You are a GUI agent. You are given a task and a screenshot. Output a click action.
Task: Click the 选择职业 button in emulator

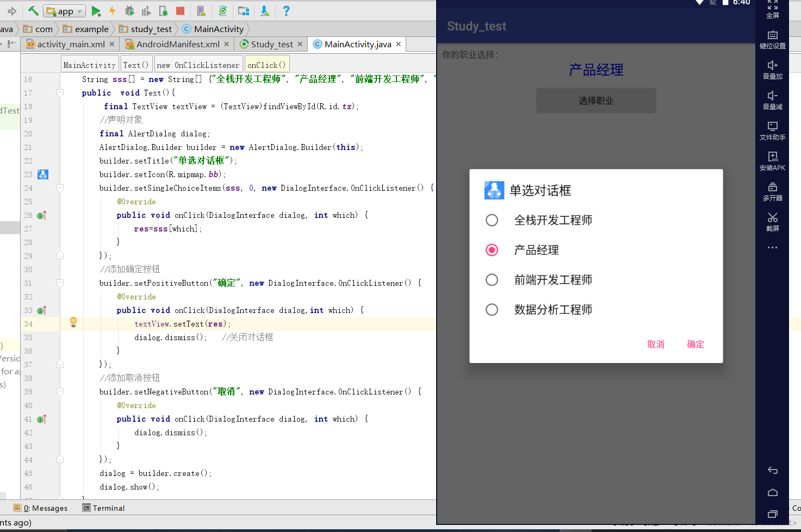596,101
